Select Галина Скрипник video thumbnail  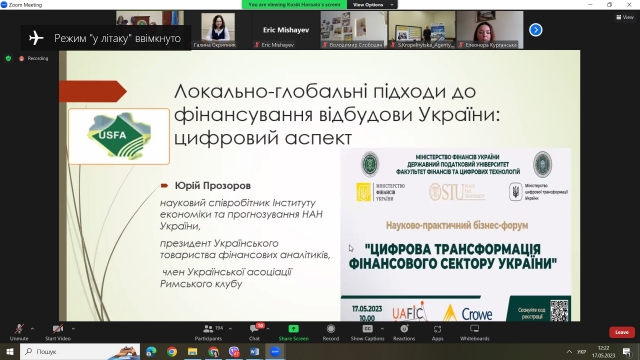pyautogui.click(x=218, y=30)
